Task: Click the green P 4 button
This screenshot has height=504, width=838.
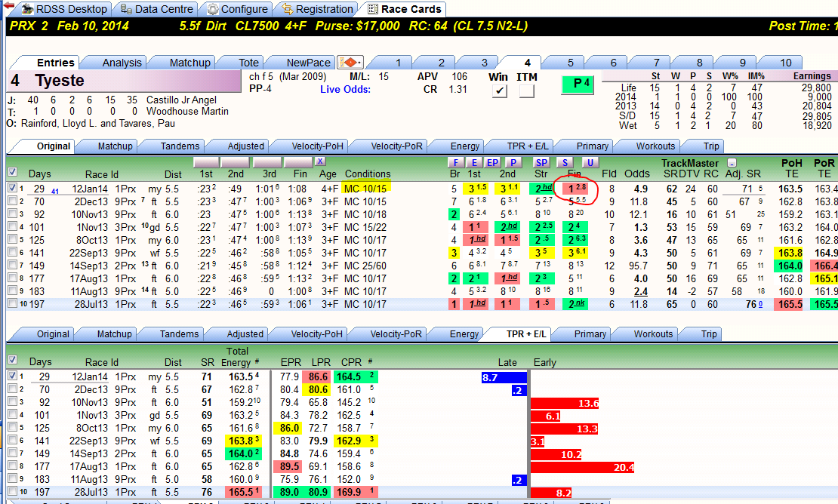Action: click(578, 84)
